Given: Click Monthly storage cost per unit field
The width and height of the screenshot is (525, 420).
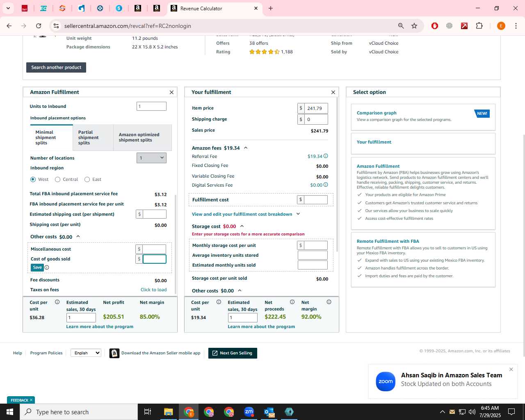Looking at the screenshot, I should pyautogui.click(x=316, y=245).
